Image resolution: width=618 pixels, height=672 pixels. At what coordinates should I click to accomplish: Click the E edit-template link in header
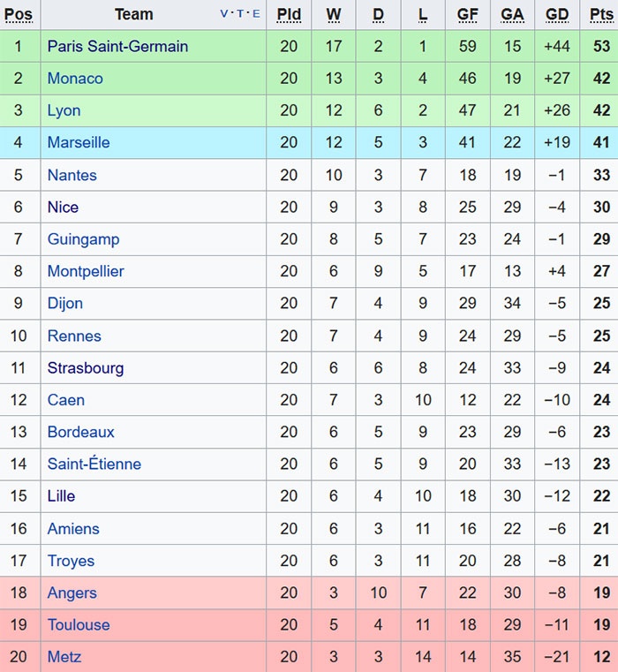tap(256, 14)
